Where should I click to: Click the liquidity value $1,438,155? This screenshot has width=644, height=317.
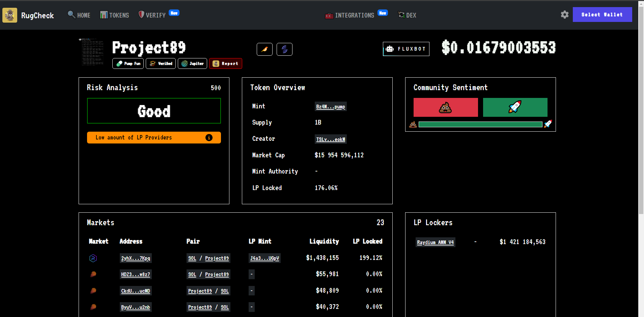(x=323, y=258)
